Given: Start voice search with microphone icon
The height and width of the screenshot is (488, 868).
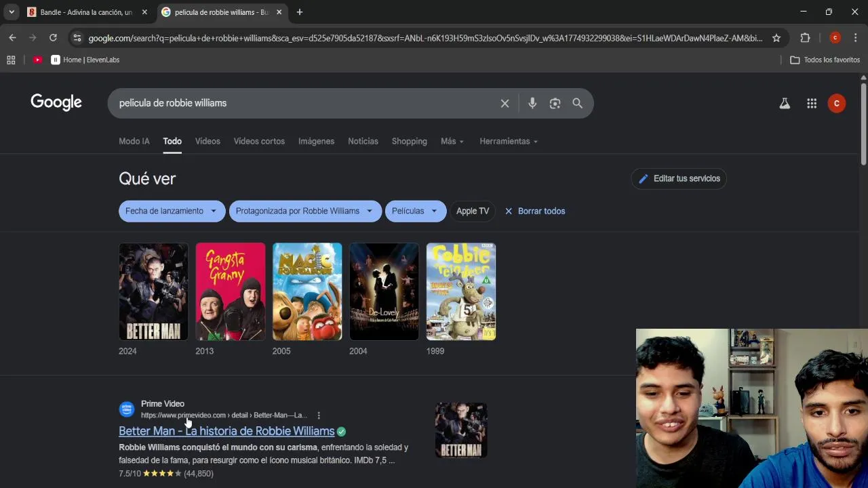Looking at the screenshot, I should [x=532, y=103].
